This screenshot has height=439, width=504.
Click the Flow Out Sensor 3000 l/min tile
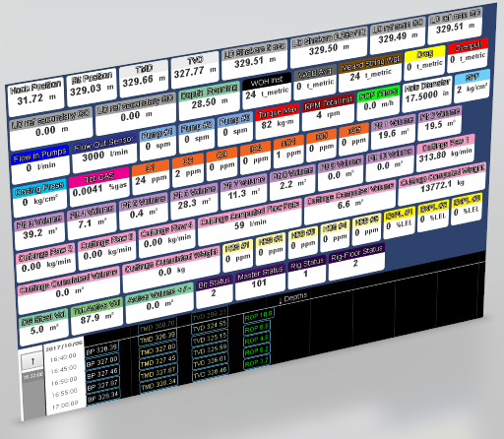click(x=104, y=153)
